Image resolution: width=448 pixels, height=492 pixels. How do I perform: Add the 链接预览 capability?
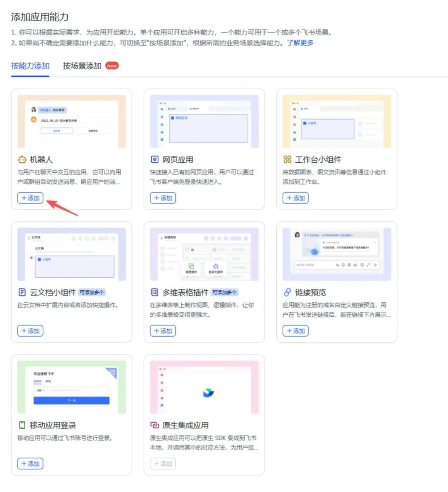295,331
